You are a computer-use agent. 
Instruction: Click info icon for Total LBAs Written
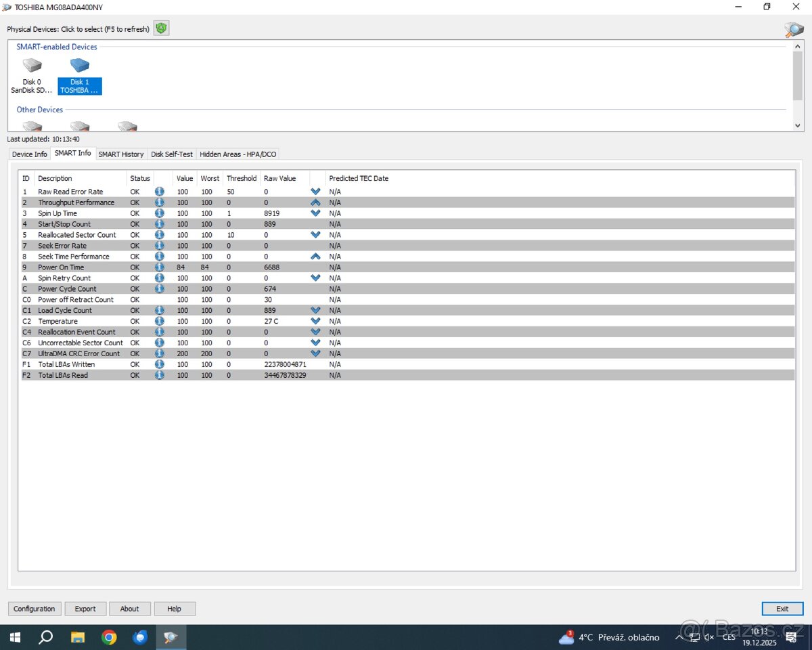click(x=160, y=364)
